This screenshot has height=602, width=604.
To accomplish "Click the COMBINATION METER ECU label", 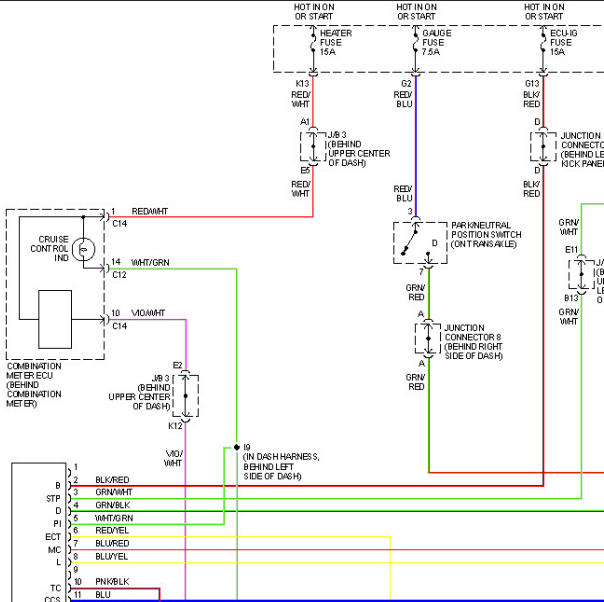I will 34,385.
